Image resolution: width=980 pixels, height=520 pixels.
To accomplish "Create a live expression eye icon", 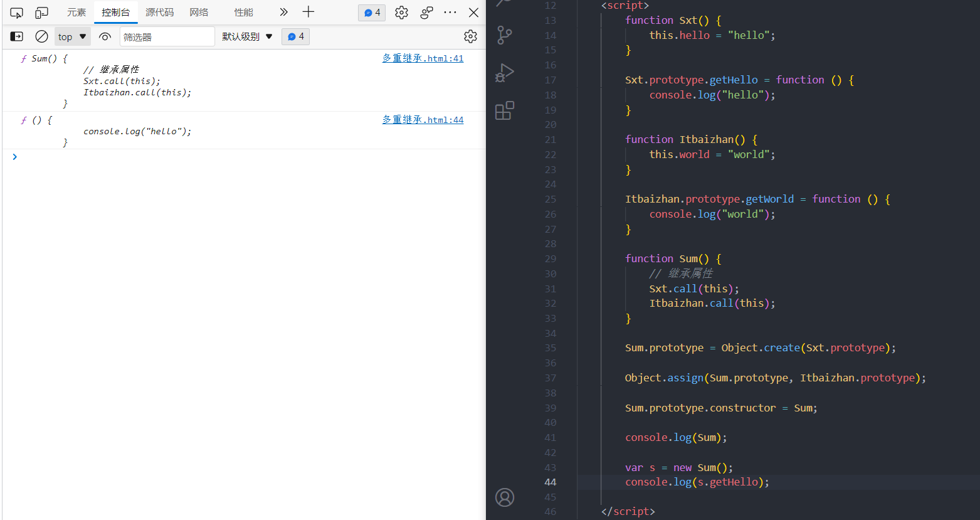I will coord(105,36).
